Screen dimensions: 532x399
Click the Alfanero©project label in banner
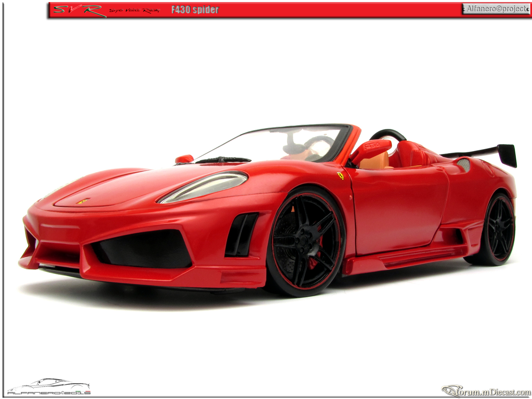(x=496, y=9)
